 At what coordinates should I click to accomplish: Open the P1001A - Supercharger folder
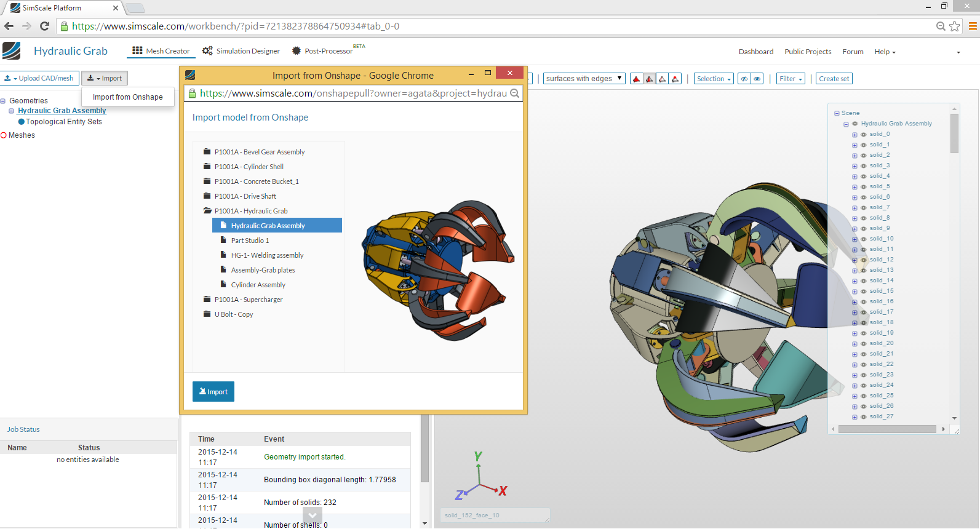point(248,300)
